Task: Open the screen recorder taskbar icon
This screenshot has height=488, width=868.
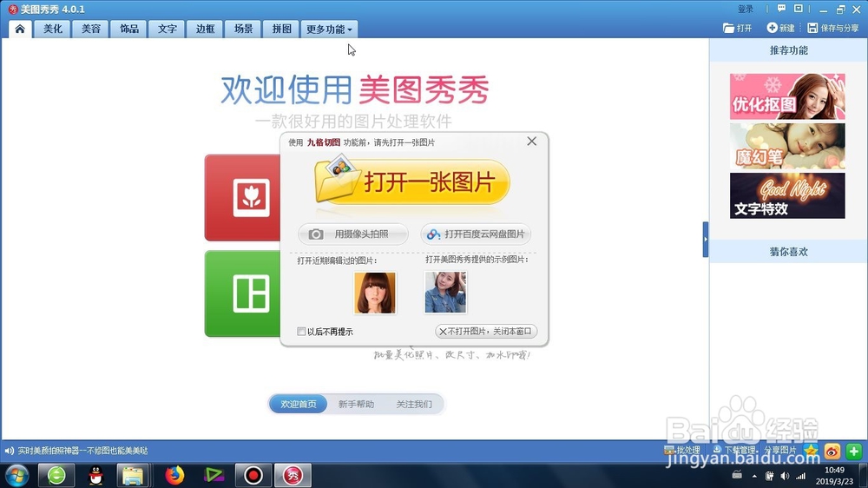Action: 253,475
